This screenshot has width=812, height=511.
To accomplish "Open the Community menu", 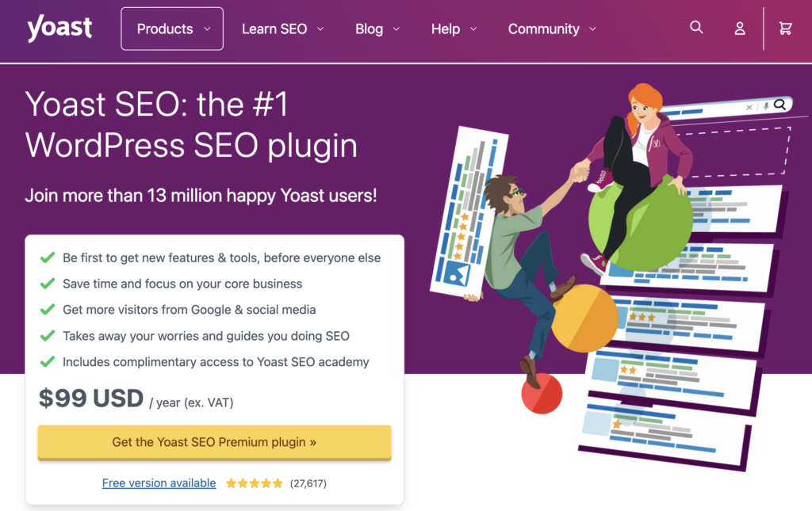I will tap(552, 29).
